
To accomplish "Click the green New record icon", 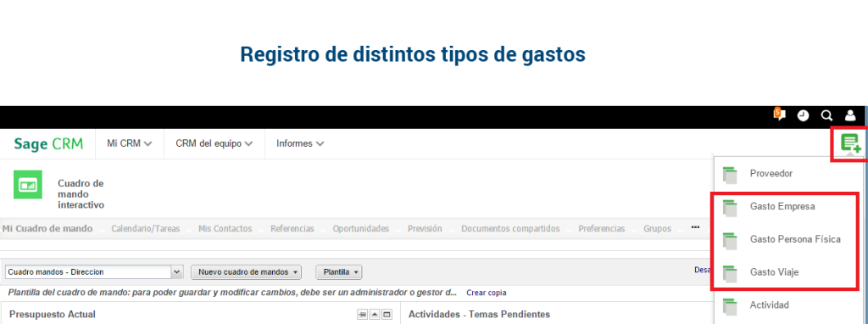I will click(x=850, y=143).
